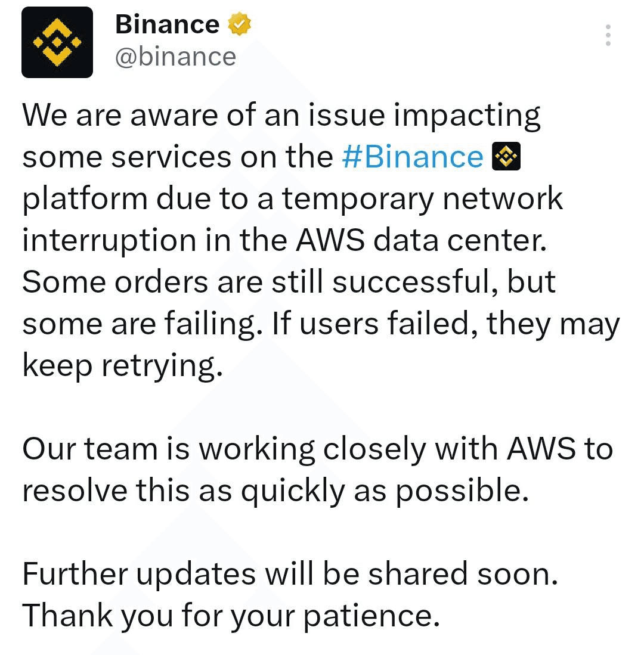This screenshot has height=655, width=644.
Task: Click the text "some services on the"
Action: click(x=178, y=157)
